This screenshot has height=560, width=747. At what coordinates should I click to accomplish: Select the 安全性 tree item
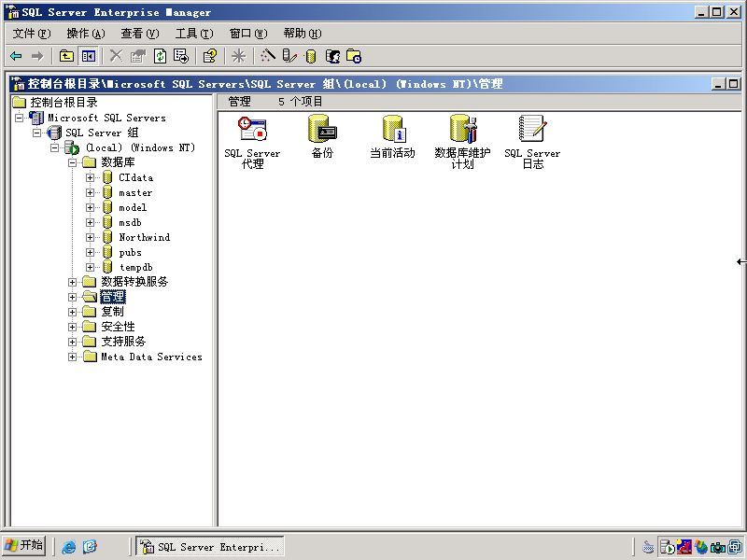point(118,327)
